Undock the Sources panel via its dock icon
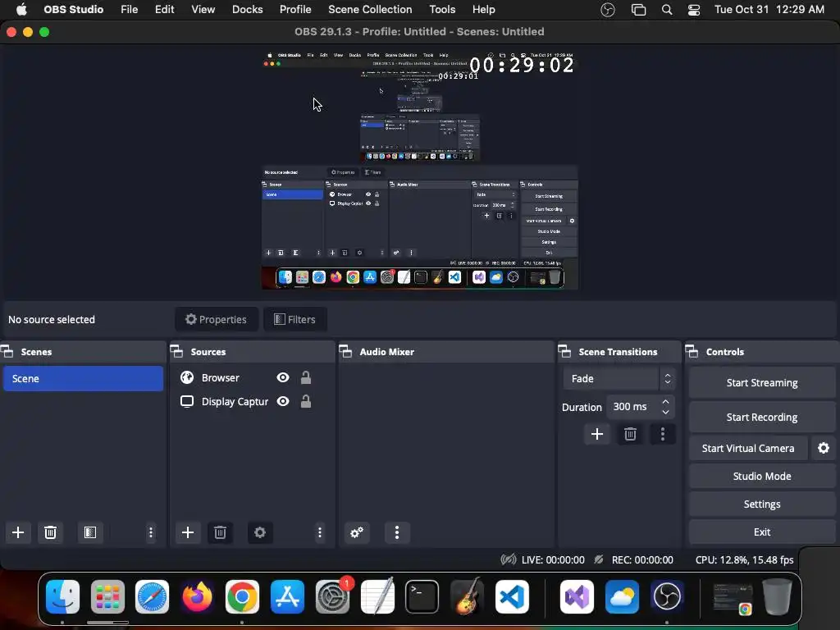 pos(177,352)
